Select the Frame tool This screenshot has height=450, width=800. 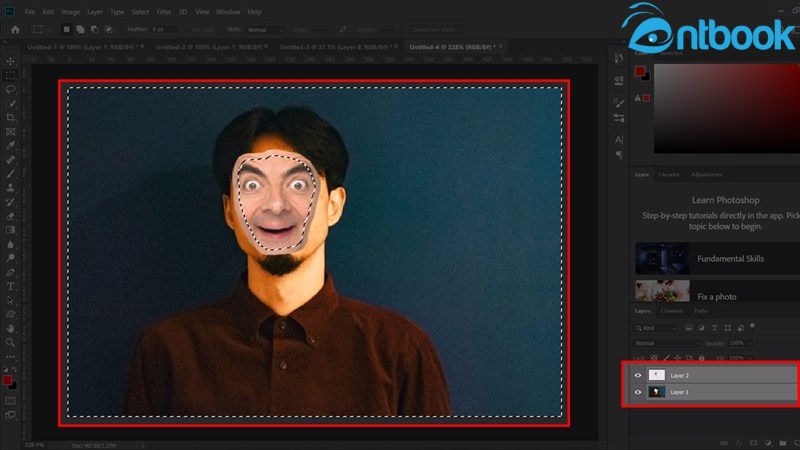[10, 132]
